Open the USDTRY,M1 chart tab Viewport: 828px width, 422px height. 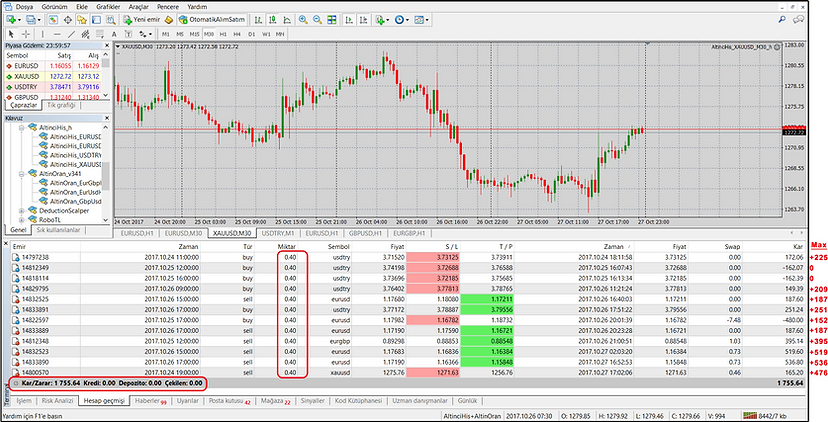pos(279,233)
